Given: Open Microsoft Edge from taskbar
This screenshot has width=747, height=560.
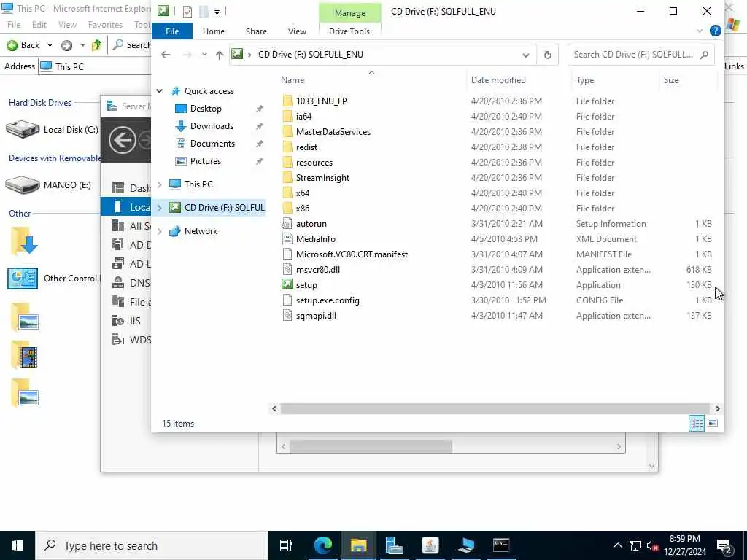Looking at the screenshot, I should pos(322,545).
